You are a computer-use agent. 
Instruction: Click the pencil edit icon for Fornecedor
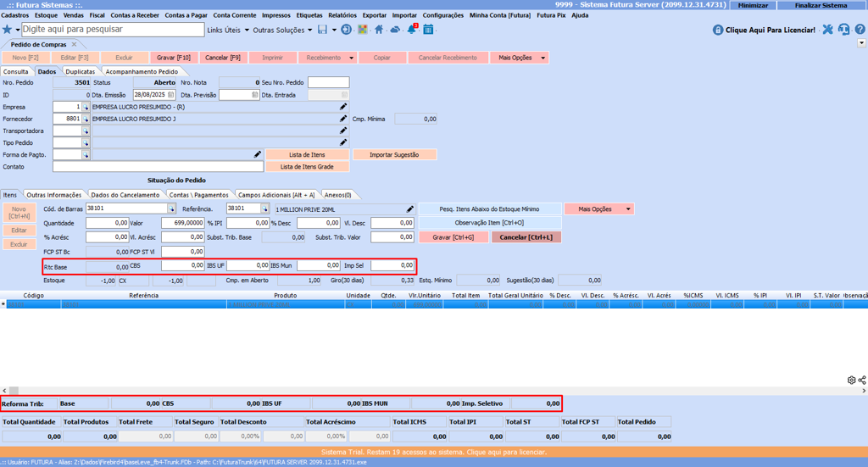pos(343,120)
